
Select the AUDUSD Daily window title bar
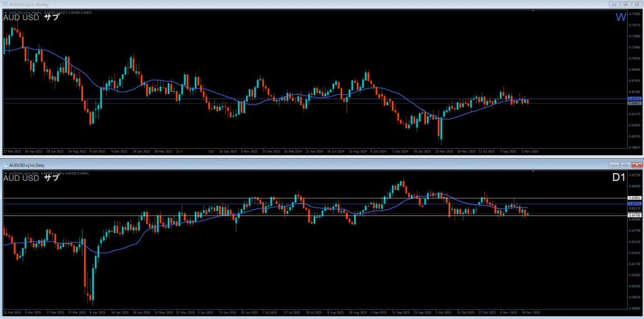pos(252,163)
